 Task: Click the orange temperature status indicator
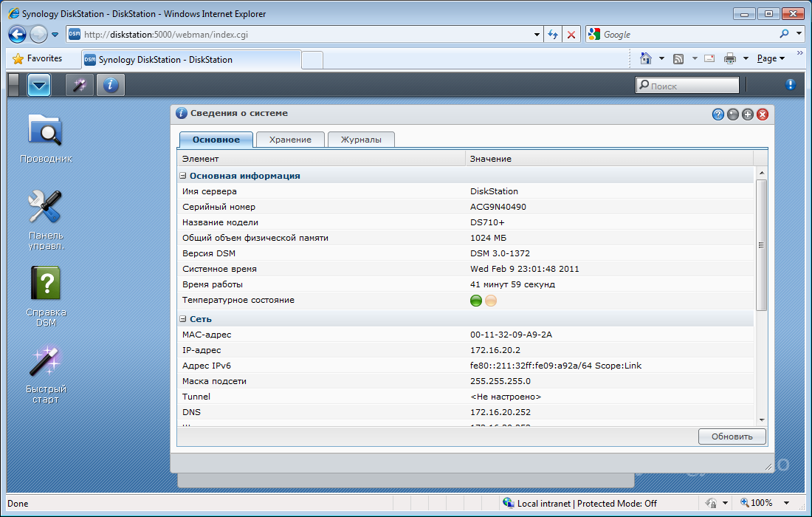(x=491, y=301)
